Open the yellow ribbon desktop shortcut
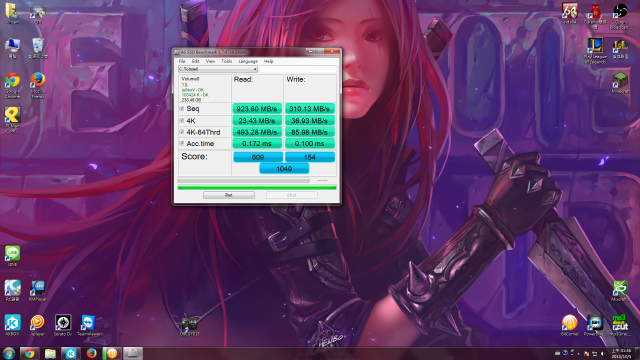 (x=12, y=119)
